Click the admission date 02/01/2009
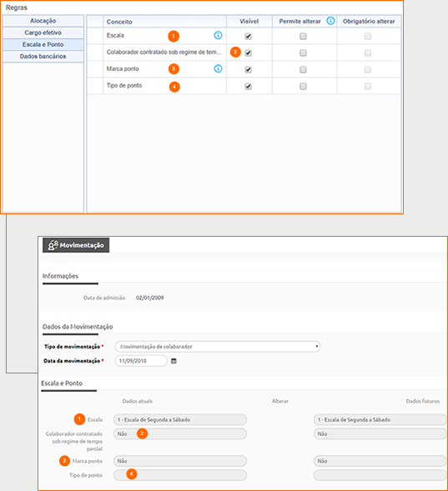The width and height of the screenshot is (448, 491). pyautogui.click(x=150, y=298)
